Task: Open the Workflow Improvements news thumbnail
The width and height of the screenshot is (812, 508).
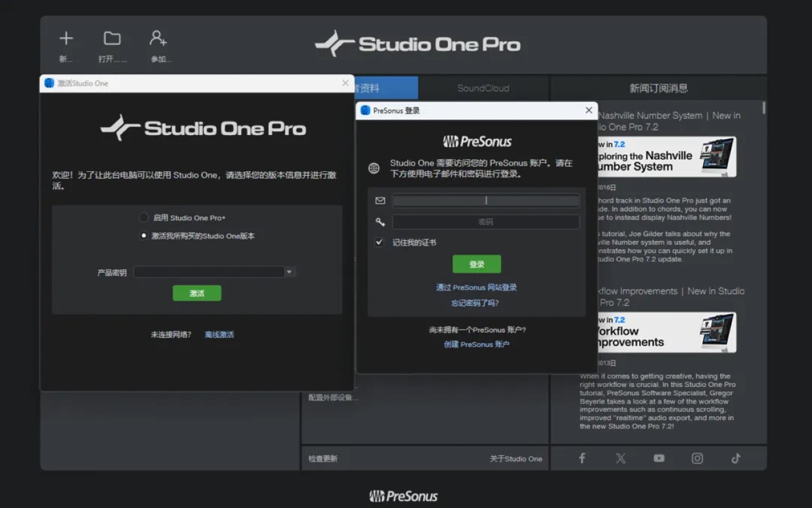Action: [667, 332]
